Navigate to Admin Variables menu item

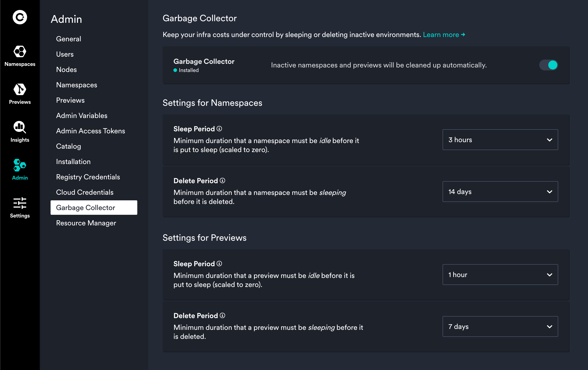[82, 116]
